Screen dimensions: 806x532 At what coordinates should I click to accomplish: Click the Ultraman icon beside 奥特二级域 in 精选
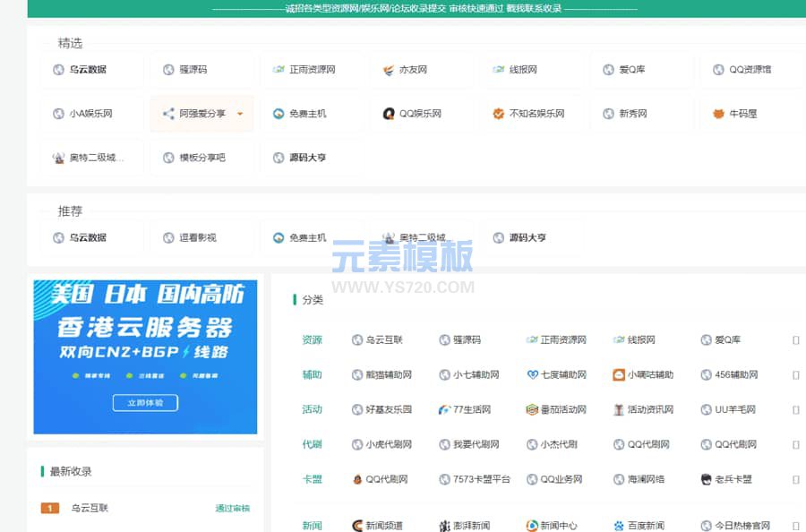(x=58, y=158)
